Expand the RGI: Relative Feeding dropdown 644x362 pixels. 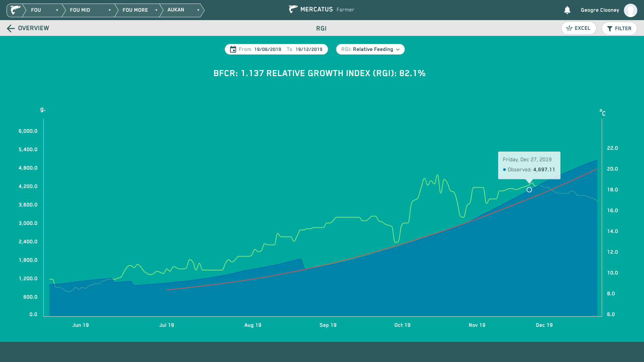(x=370, y=49)
